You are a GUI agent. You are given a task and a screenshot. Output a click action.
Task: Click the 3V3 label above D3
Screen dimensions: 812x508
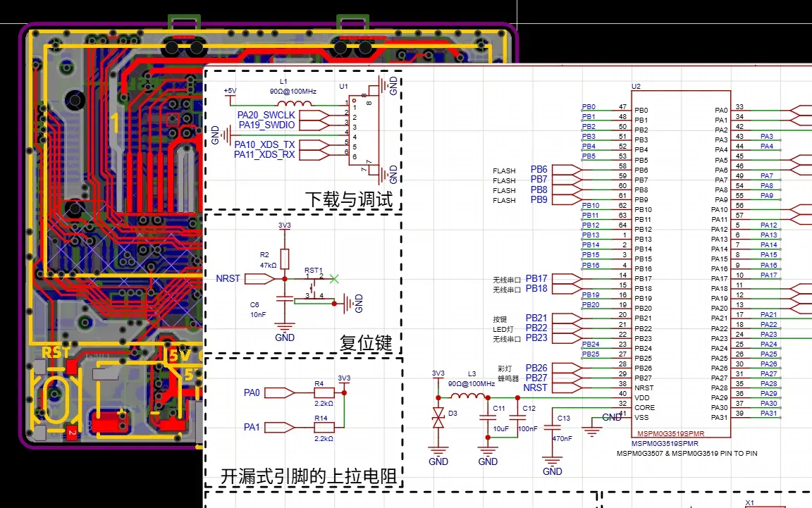438,373
